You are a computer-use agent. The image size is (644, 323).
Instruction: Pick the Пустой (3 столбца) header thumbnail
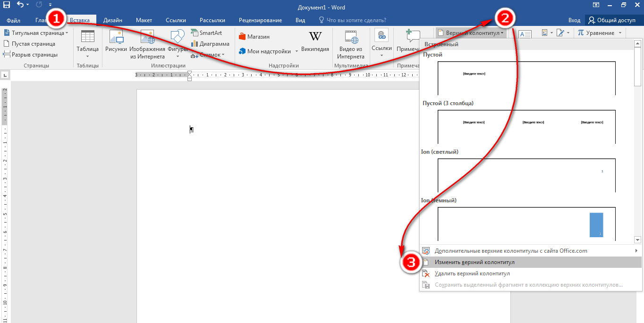tap(526, 127)
